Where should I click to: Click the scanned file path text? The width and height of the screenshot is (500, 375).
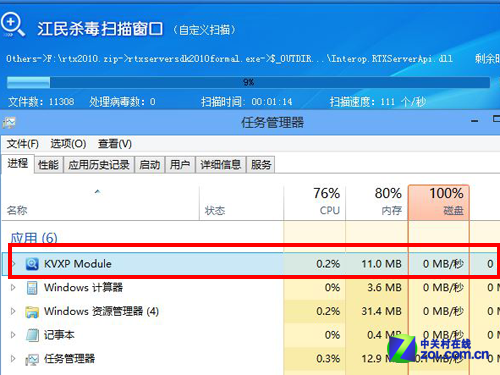pos(229,59)
